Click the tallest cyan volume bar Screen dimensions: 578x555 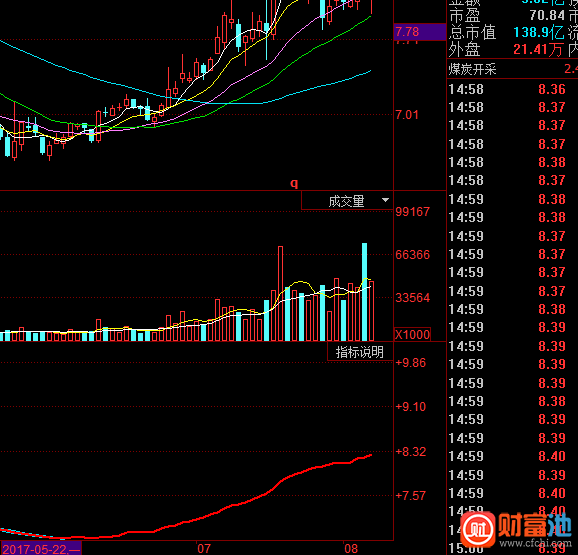[364, 292]
